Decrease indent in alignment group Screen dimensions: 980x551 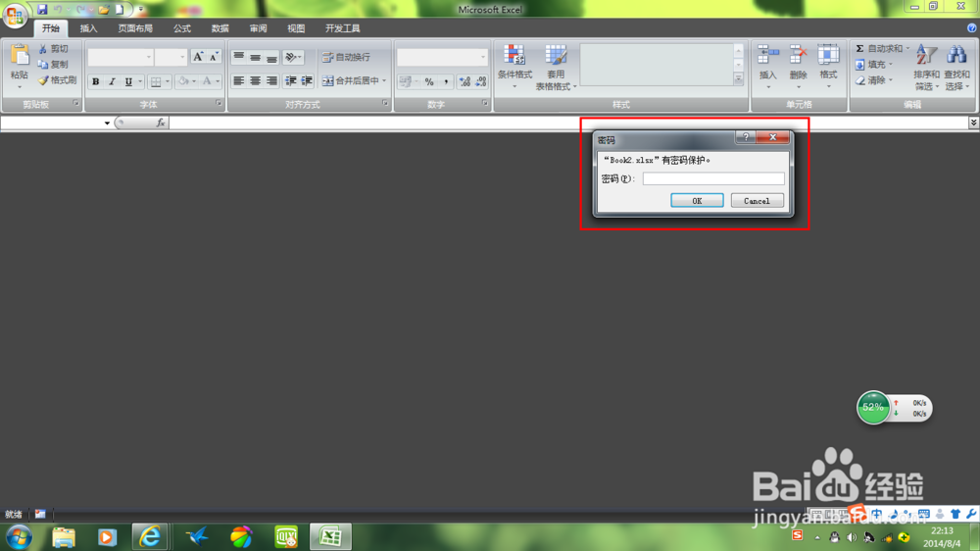click(x=291, y=80)
